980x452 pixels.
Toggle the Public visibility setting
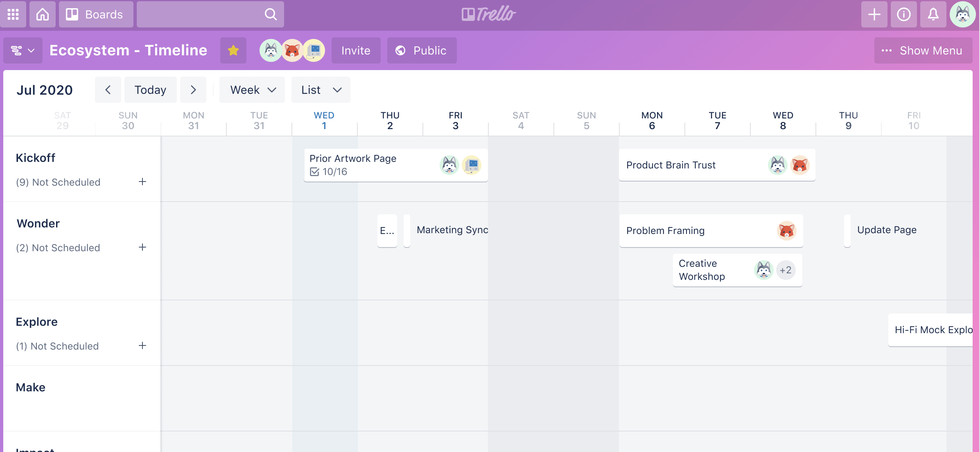click(x=421, y=50)
